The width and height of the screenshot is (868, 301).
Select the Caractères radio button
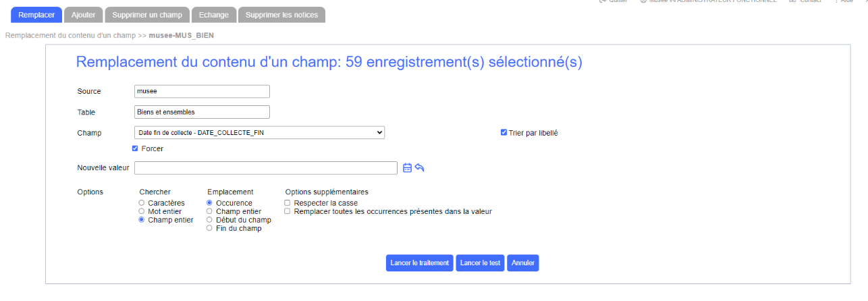141,202
